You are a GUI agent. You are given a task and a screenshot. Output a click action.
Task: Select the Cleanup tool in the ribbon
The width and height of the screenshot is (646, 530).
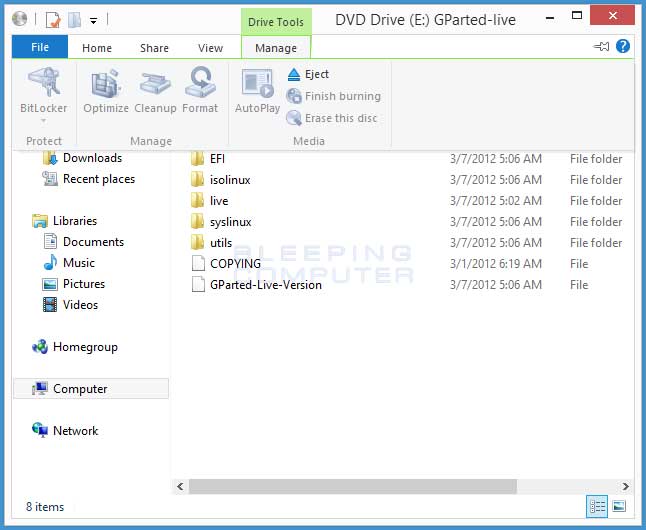[x=155, y=84]
